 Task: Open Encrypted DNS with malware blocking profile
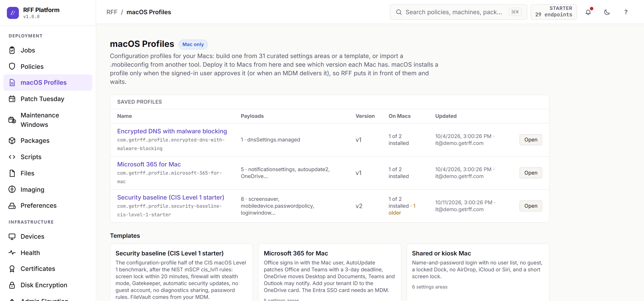[172, 131]
